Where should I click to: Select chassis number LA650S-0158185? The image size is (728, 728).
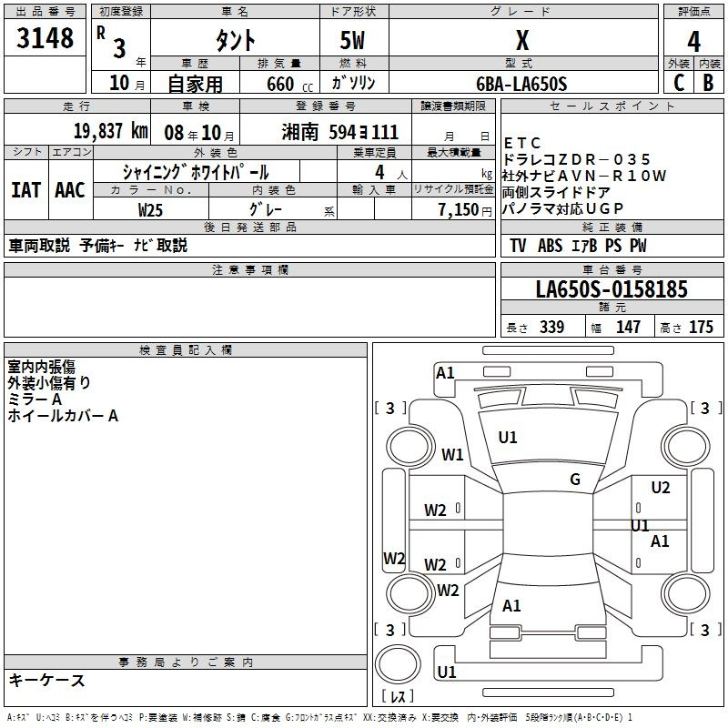tap(612, 289)
